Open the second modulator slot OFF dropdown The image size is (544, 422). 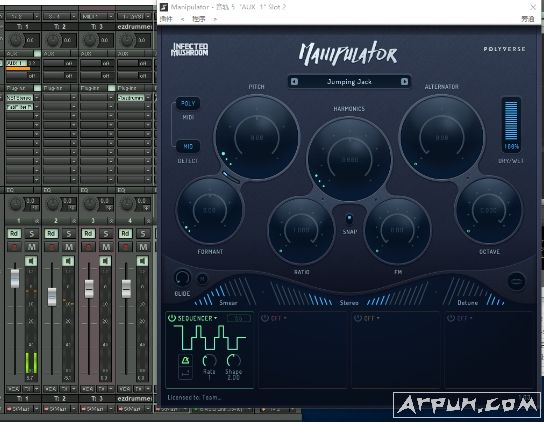point(279,318)
